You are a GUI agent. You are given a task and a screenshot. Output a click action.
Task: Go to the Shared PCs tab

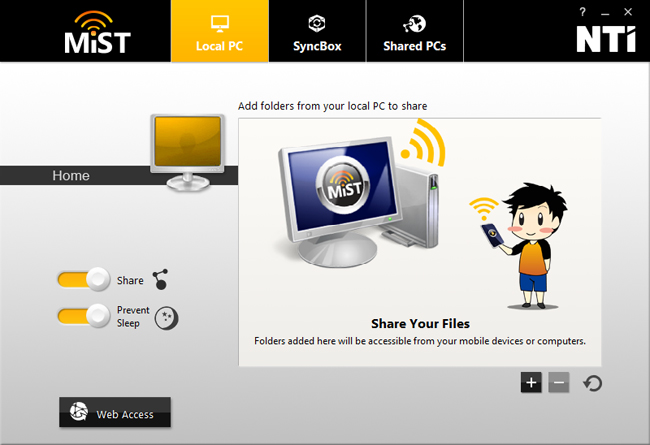click(x=415, y=31)
